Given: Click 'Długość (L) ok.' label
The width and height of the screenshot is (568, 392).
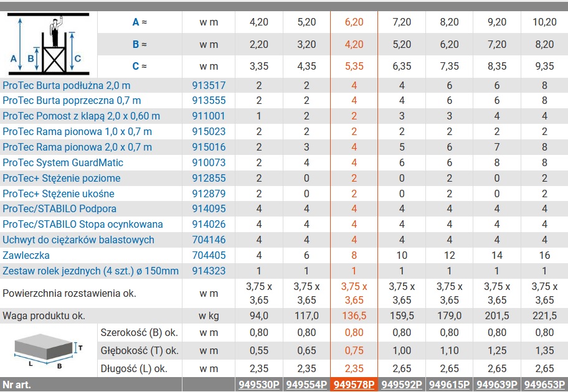Looking at the screenshot, I should point(134,368).
